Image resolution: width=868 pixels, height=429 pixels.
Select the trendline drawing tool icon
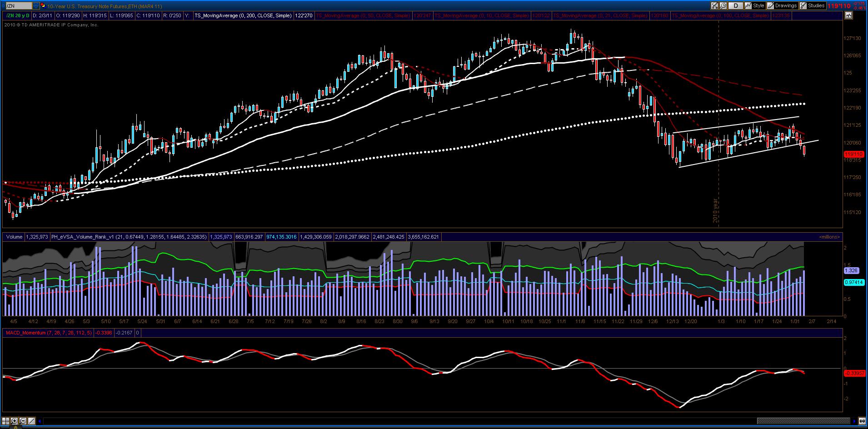point(32,421)
